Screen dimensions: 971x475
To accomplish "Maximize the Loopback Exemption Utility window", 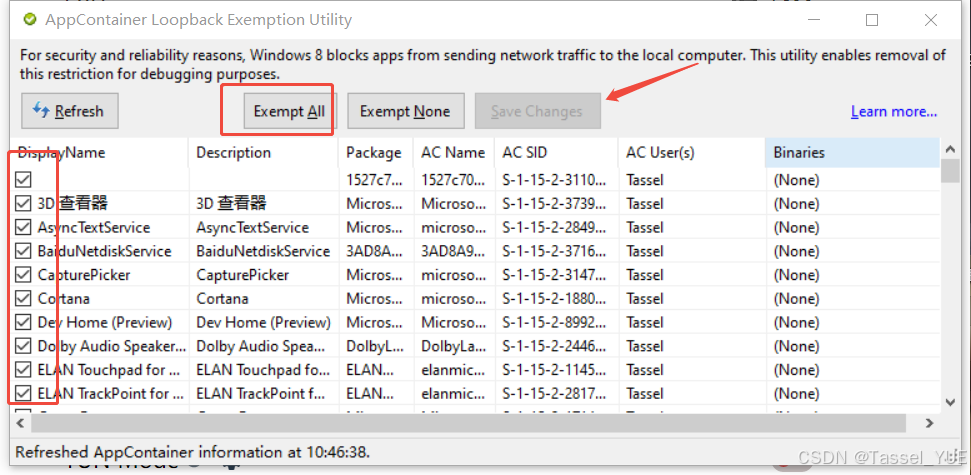I will [872, 20].
